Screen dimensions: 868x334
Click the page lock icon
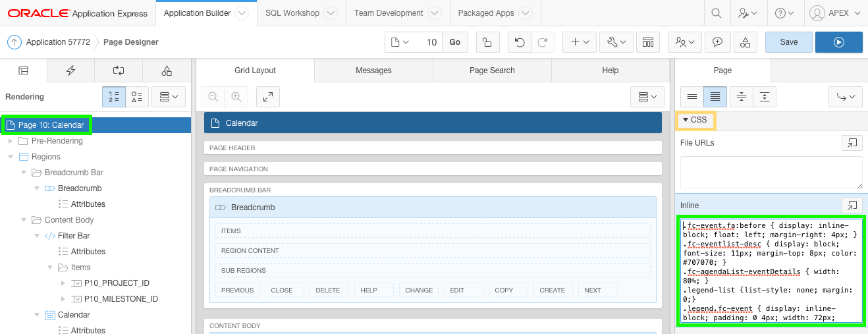pyautogui.click(x=487, y=42)
